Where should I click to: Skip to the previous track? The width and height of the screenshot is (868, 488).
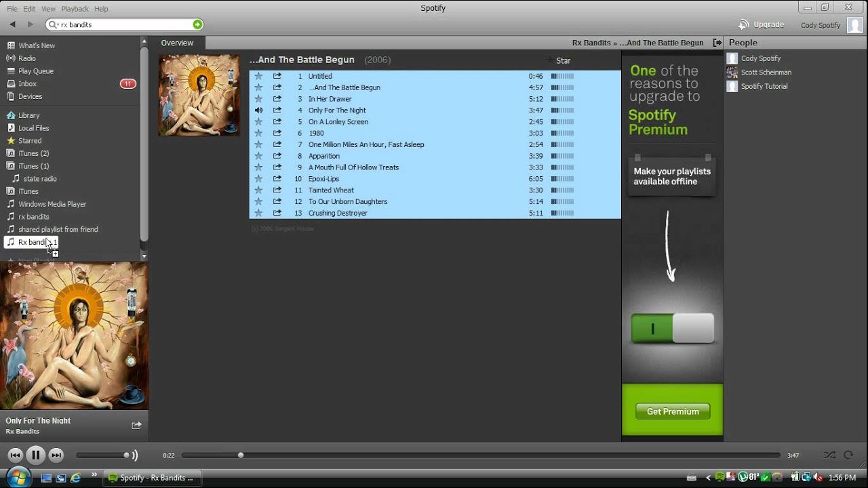pos(15,455)
